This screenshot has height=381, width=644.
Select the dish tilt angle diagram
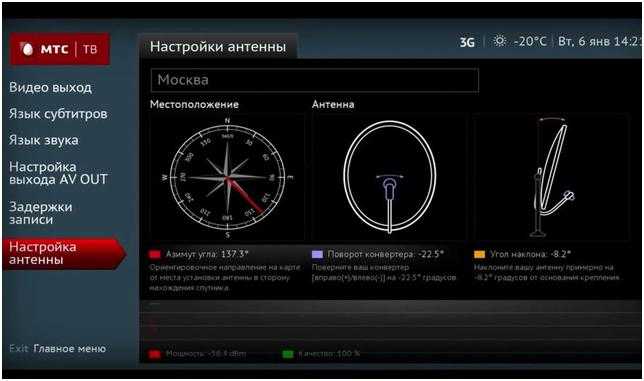tap(552, 177)
